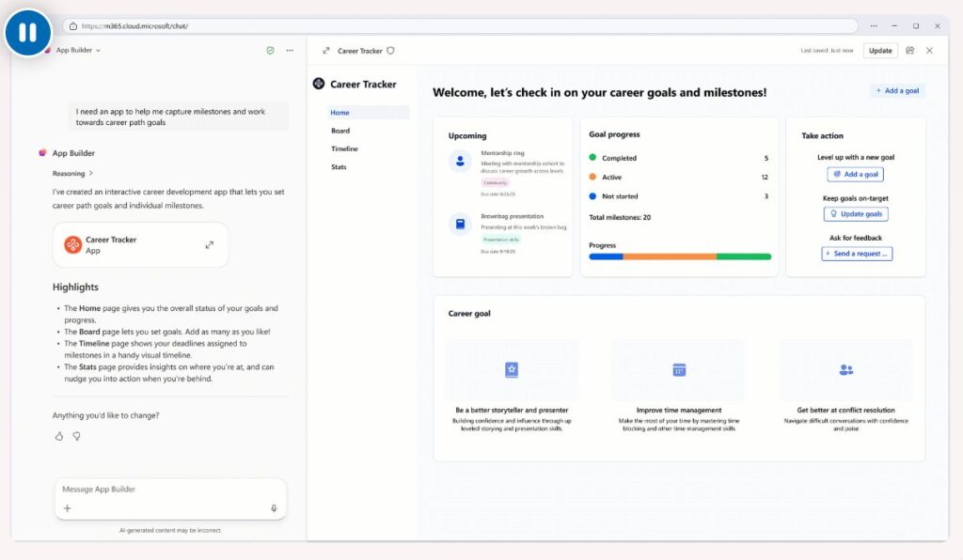963x560 pixels.
Task: Switch to the Board page
Action: pos(340,131)
